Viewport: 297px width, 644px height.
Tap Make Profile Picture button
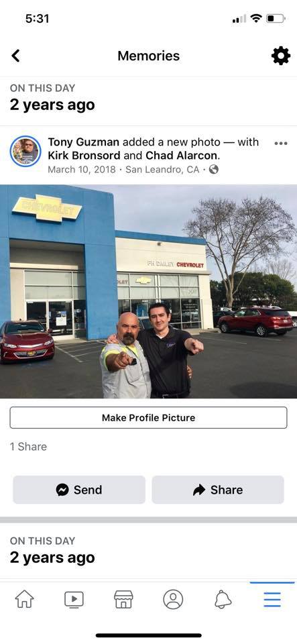coord(149,418)
